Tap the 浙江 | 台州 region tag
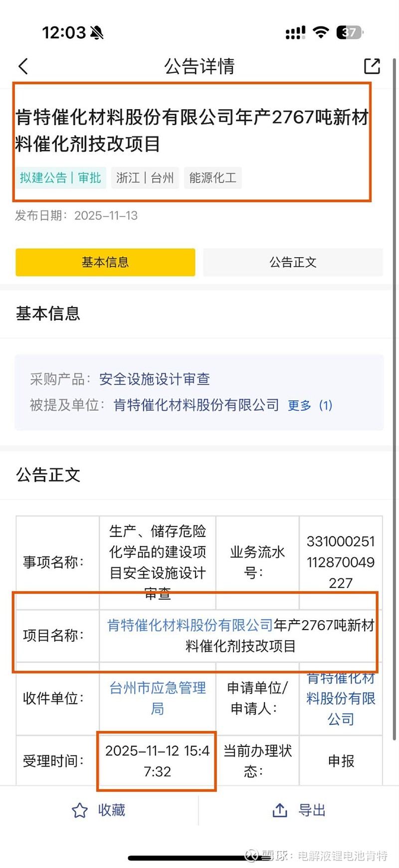The image size is (399, 868). coord(145,178)
